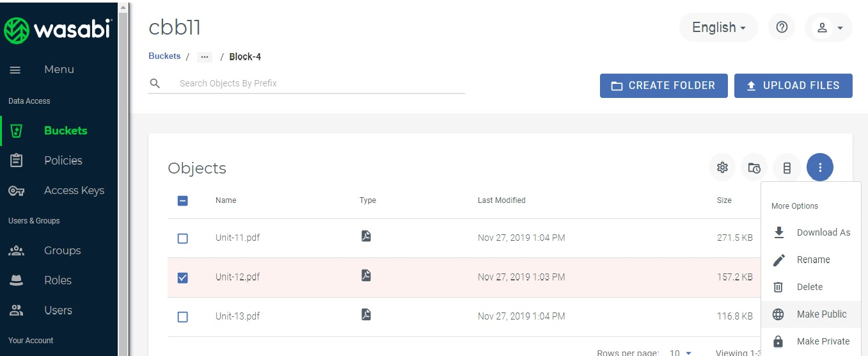
Task: Click the Wasabi logo
Action: coord(58,29)
